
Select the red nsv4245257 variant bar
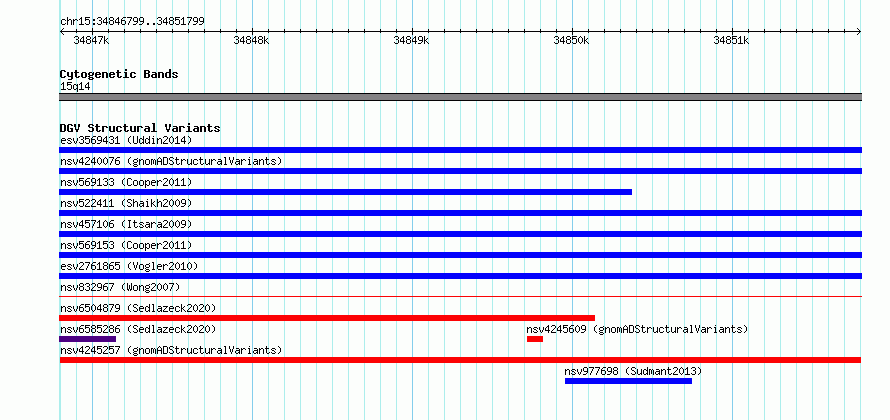tap(460, 360)
